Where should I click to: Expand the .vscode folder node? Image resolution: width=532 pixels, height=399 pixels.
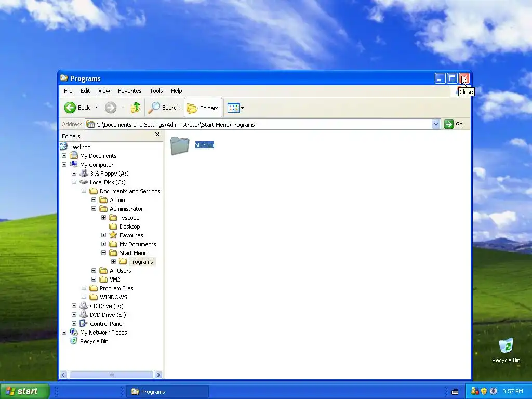(x=103, y=218)
